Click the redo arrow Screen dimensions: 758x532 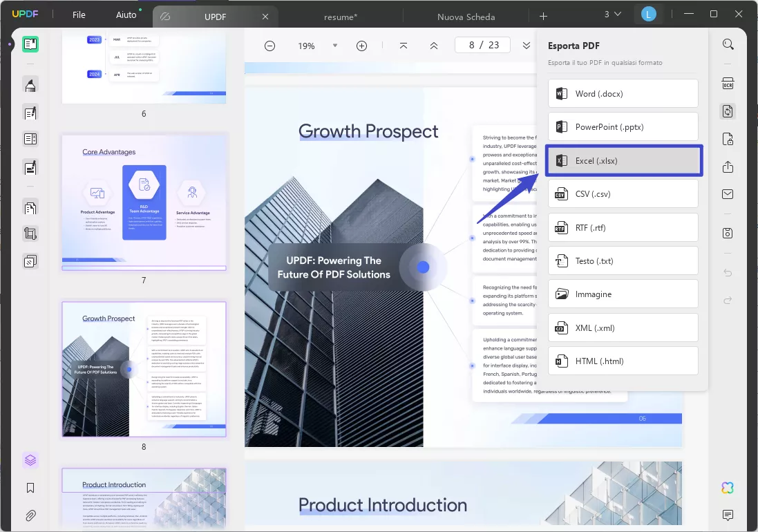[x=728, y=301]
